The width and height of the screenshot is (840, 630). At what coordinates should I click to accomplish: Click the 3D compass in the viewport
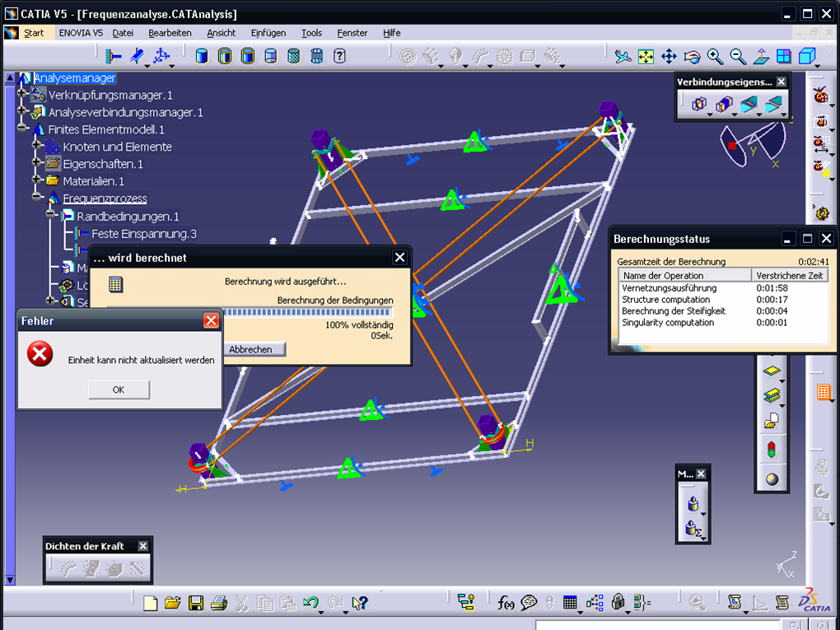(x=753, y=143)
